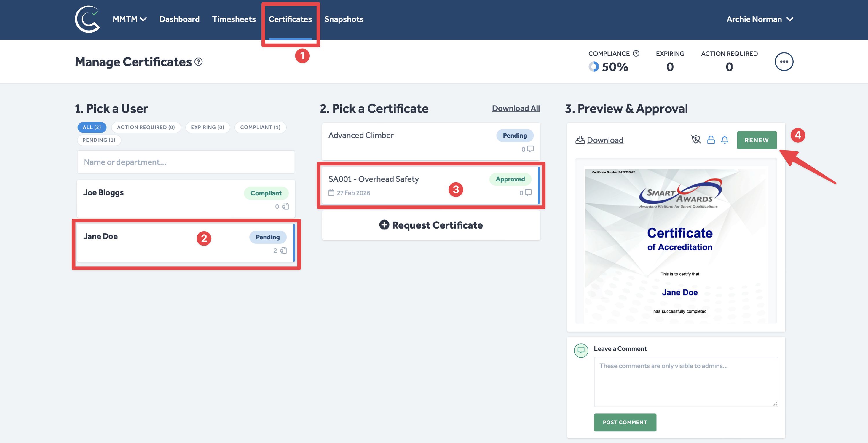Click comment icon on Advanced Climber card
This screenshot has width=868, height=443.
[530, 148]
